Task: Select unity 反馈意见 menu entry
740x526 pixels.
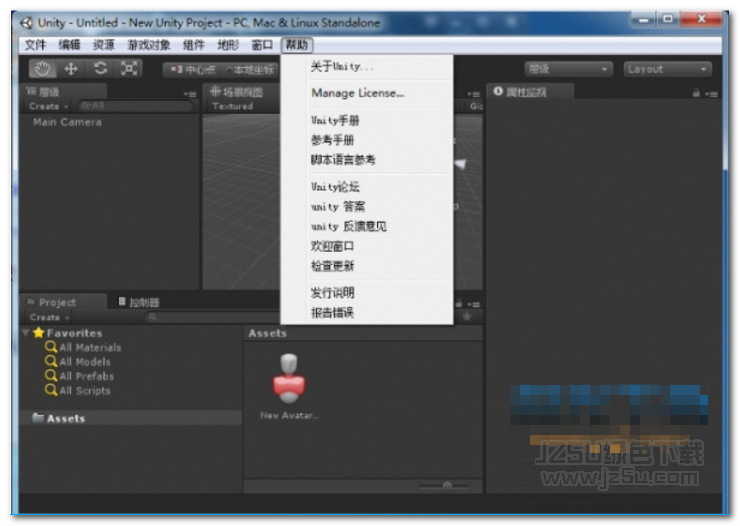Action: [367, 226]
